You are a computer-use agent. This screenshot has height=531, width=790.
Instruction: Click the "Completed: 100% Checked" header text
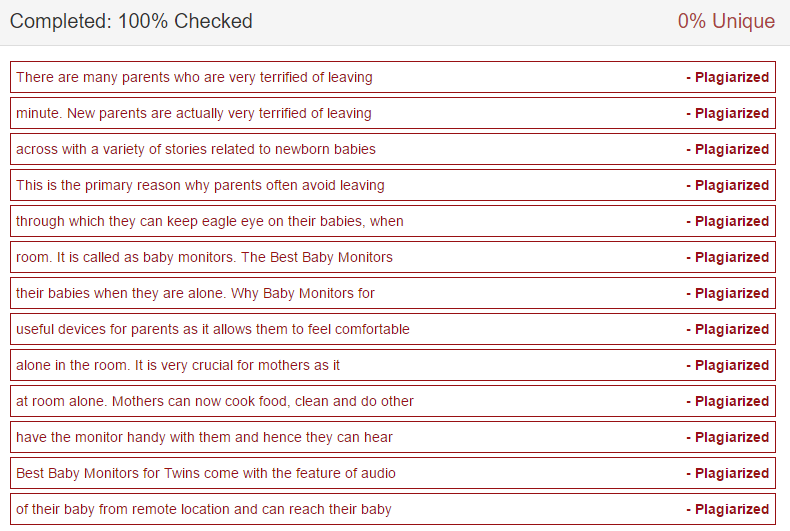[131, 21]
